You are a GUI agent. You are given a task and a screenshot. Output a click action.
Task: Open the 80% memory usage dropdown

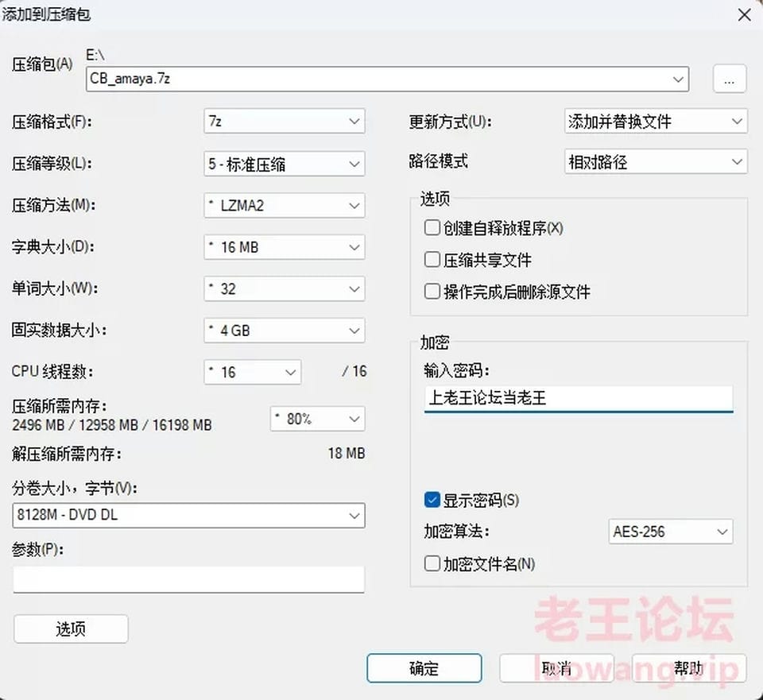pyautogui.click(x=317, y=419)
